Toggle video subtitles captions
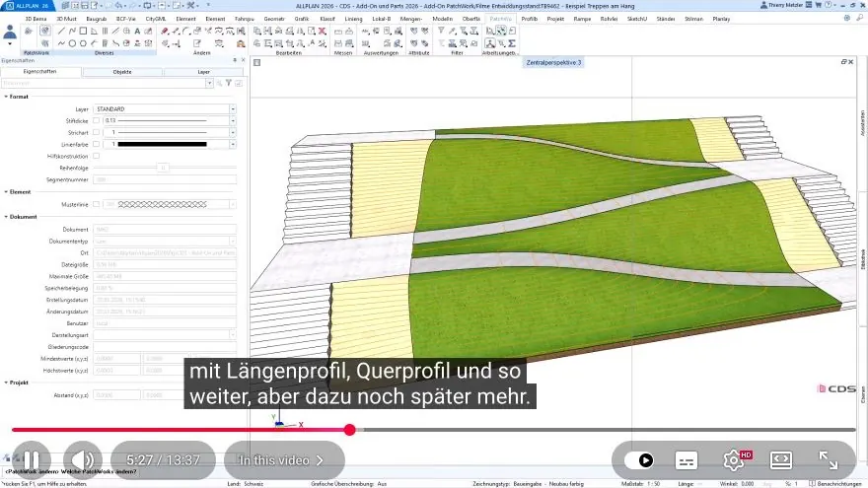 pos(687,460)
